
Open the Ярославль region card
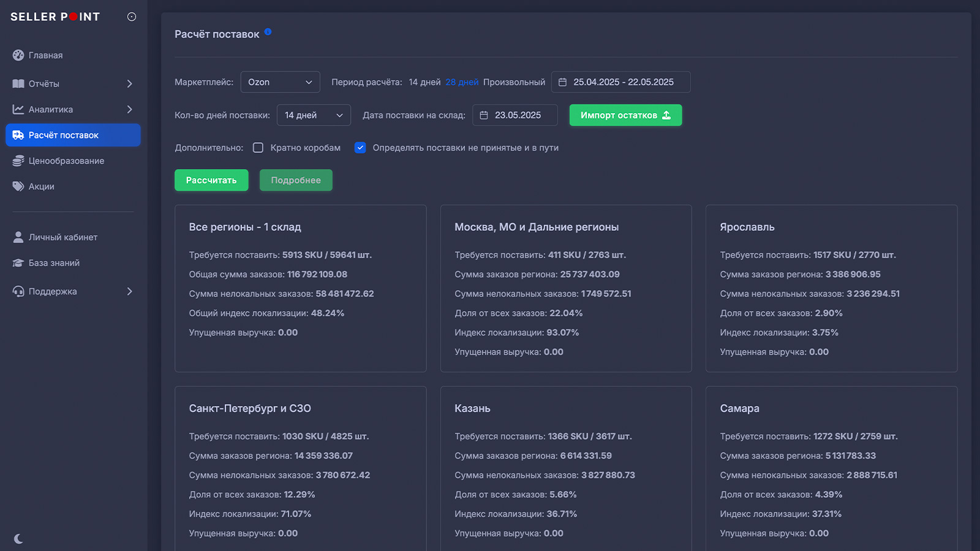click(831, 288)
